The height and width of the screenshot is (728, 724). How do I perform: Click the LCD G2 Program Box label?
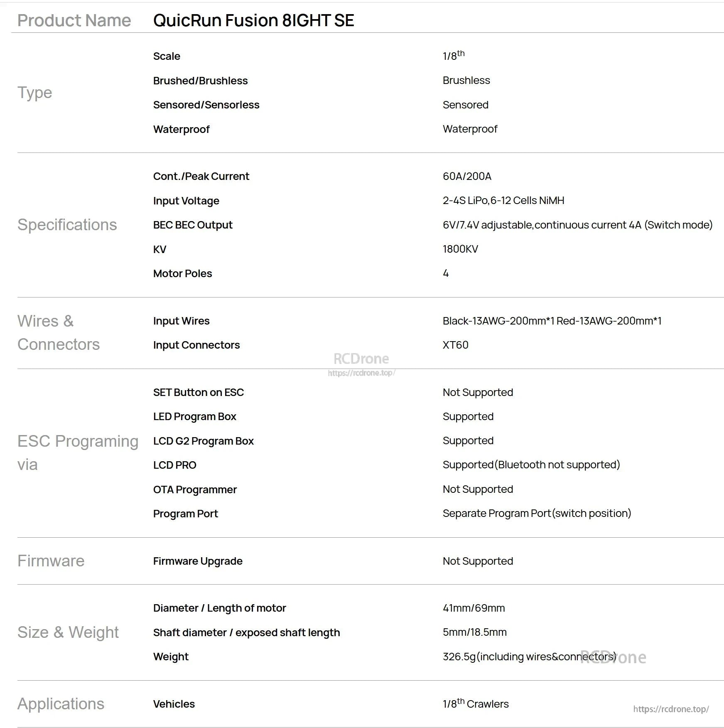pos(203,441)
